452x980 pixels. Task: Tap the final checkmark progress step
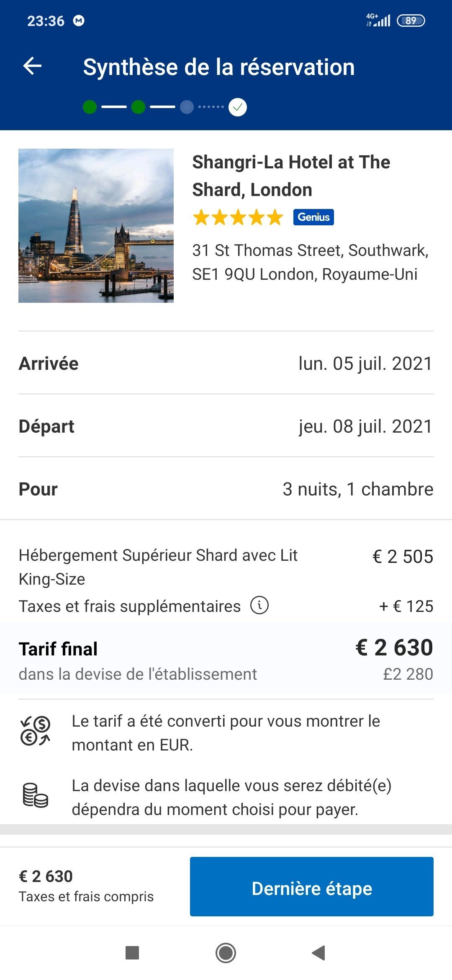(x=238, y=107)
